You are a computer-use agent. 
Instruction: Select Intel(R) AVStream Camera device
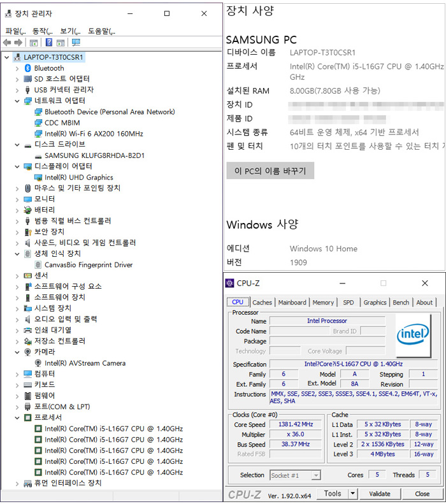coord(85,363)
